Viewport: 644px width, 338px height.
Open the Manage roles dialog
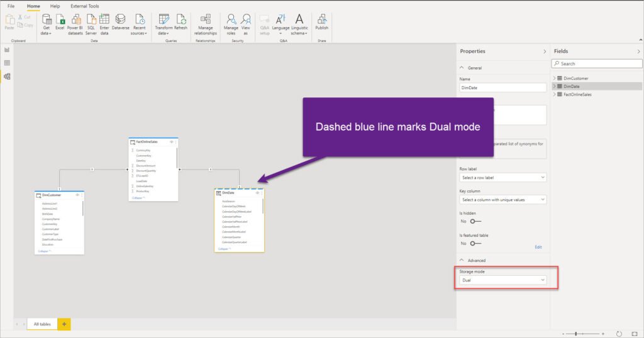pyautogui.click(x=231, y=25)
